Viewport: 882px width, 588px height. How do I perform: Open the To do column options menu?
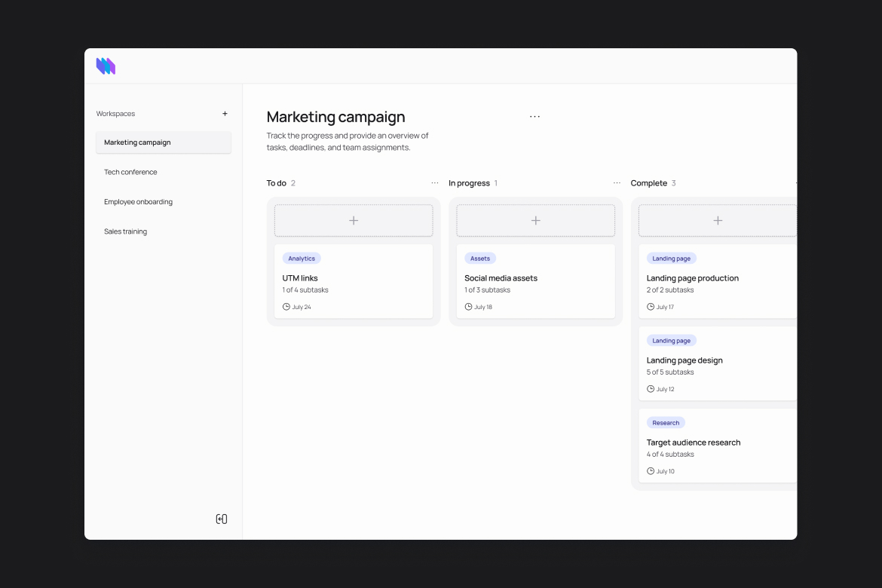[x=435, y=182]
